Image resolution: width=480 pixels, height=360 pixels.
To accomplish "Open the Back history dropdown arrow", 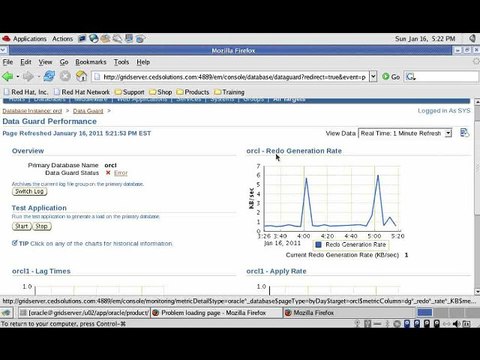I will 18,77.
